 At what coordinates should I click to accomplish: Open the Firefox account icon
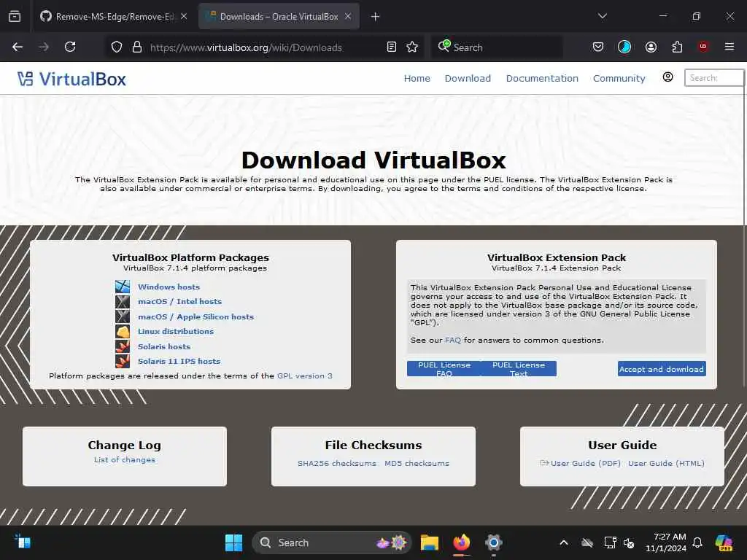(651, 47)
